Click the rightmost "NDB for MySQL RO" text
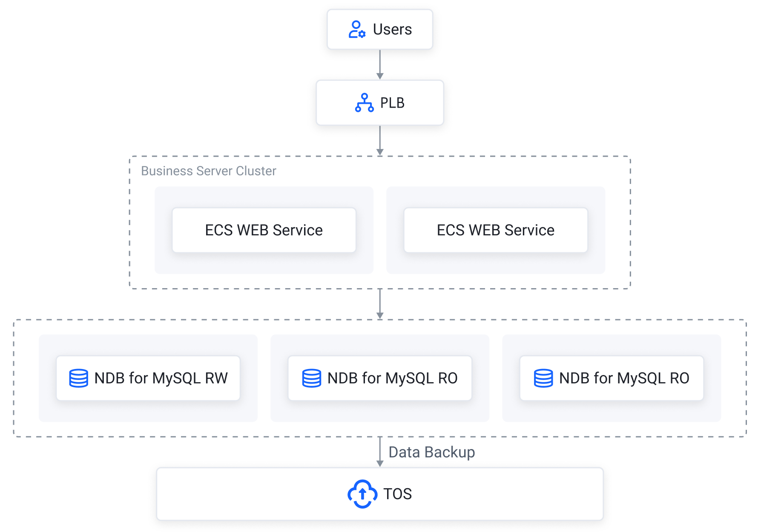Screen dimensions: 758x532 (x=624, y=378)
